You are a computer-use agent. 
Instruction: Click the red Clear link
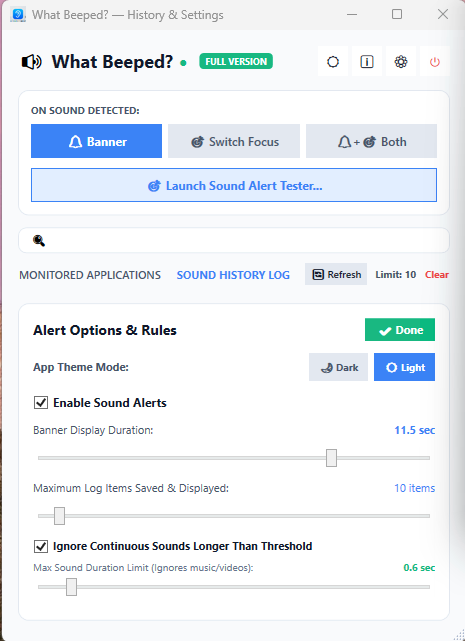click(437, 275)
